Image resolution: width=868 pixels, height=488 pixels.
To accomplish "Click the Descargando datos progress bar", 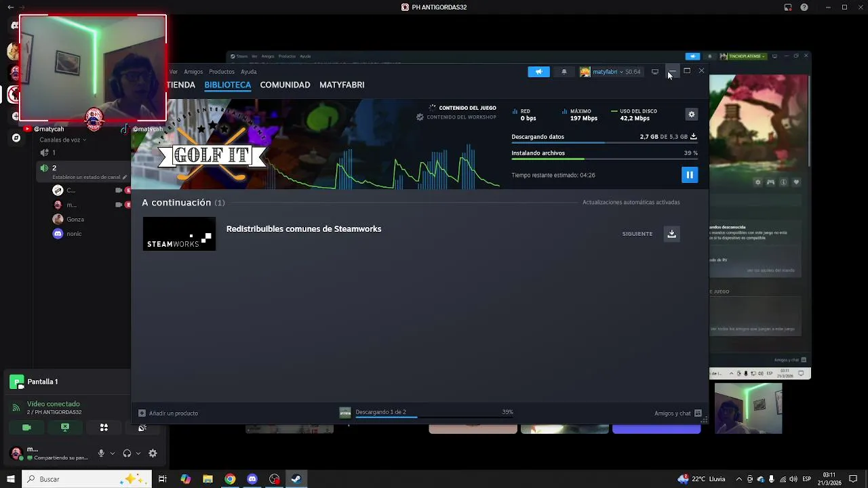I will pos(604,143).
